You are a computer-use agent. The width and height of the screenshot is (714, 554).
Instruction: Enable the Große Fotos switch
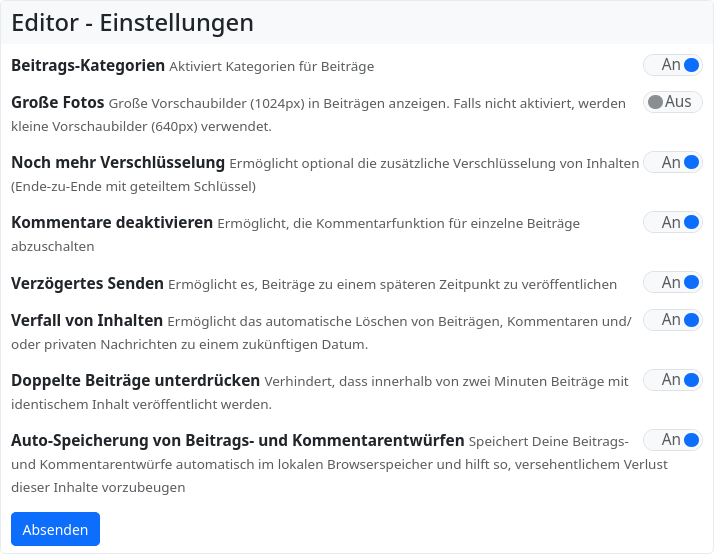(x=672, y=102)
